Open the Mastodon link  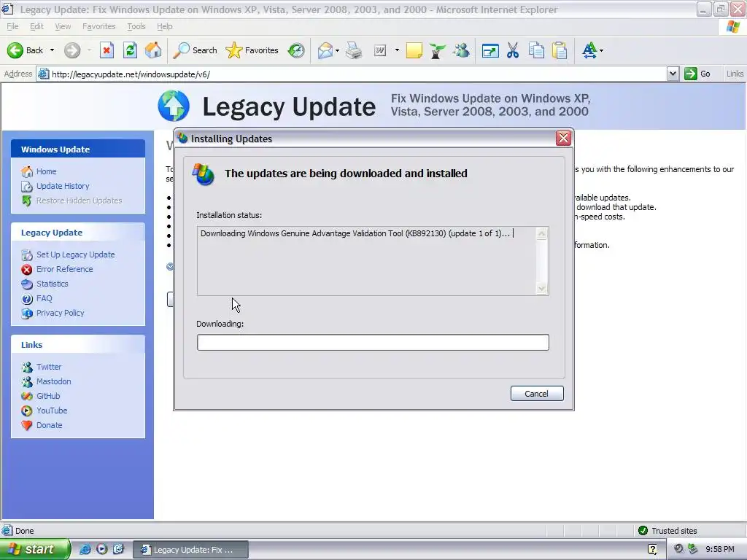(53, 381)
